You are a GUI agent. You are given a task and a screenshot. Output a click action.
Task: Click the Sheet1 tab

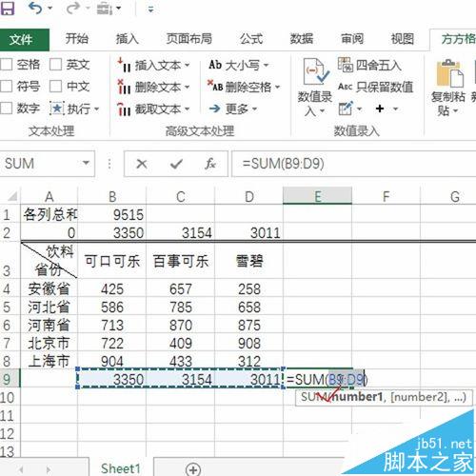121,468
